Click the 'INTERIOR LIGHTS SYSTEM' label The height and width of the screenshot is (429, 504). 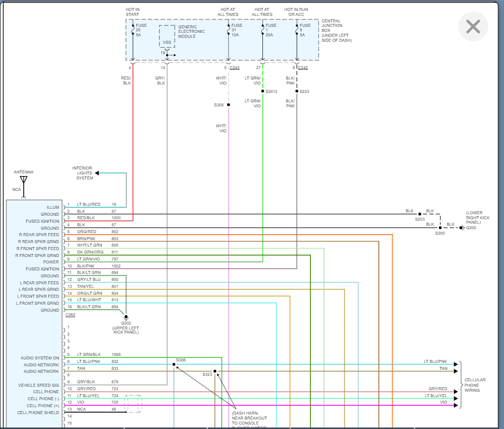[x=83, y=173]
